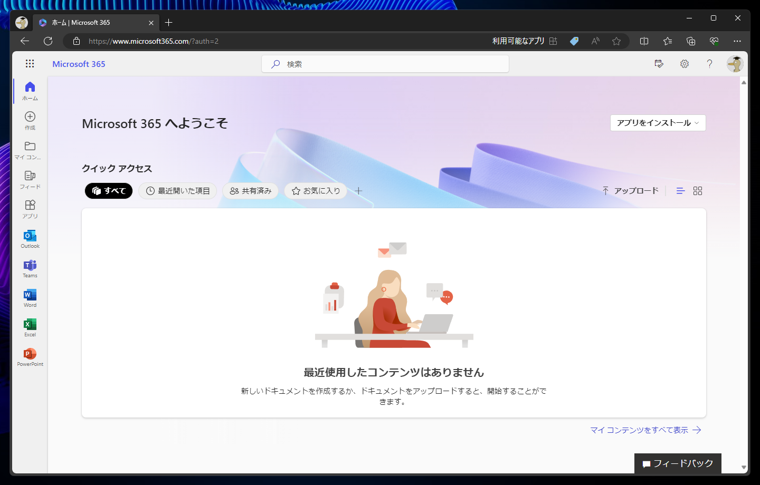Focus the Microsoft 365 search box

tap(385, 64)
